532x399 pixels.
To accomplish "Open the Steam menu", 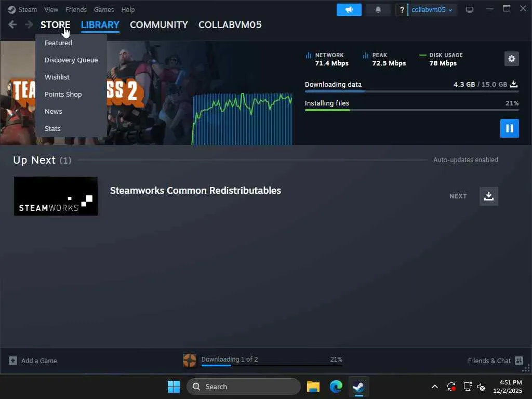I will (28, 9).
